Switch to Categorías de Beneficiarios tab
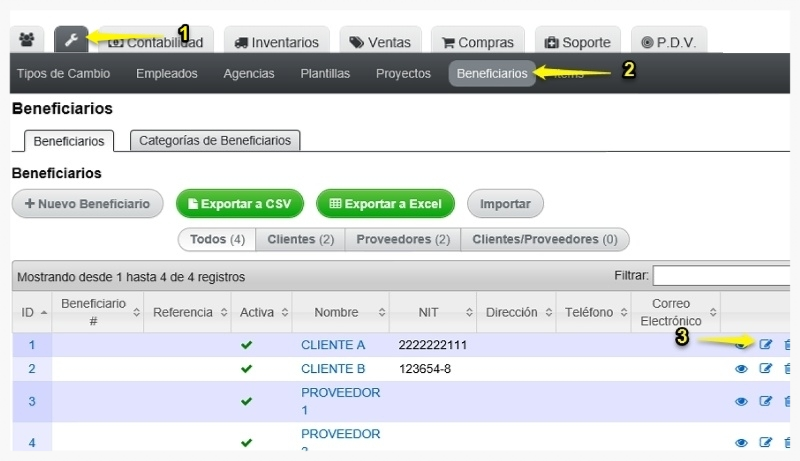This screenshot has width=800, height=461. (215, 140)
